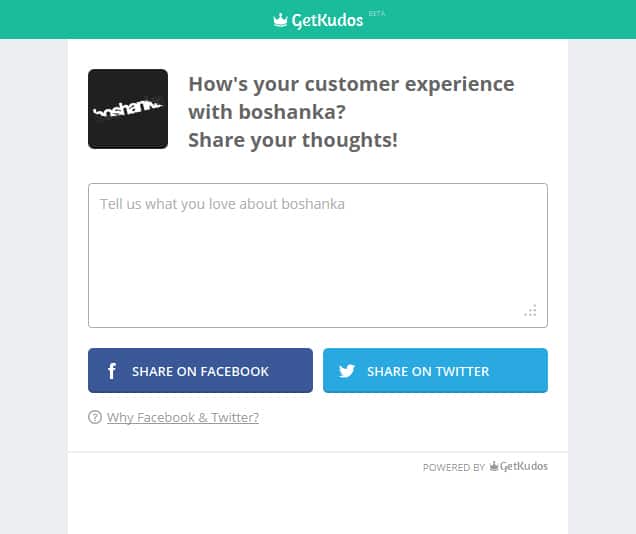Click the 'with boshanka?' heading line
This screenshot has width=636, height=534.
pyautogui.click(x=267, y=112)
